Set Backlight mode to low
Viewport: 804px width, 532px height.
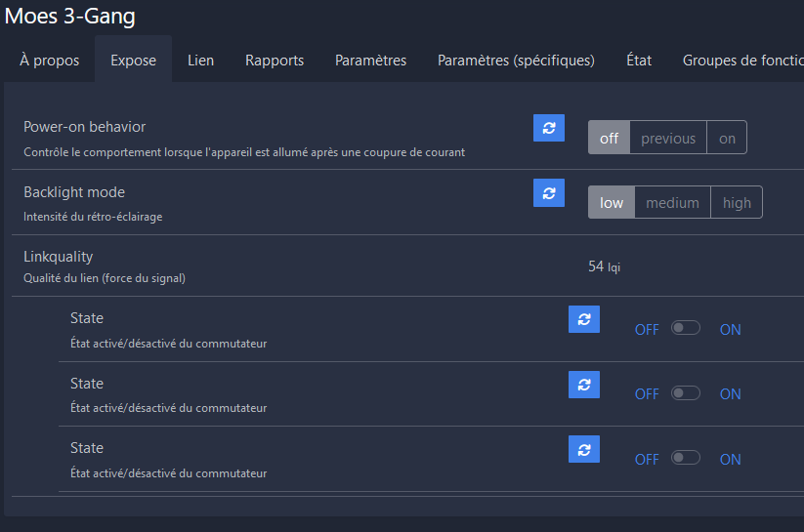612,202
